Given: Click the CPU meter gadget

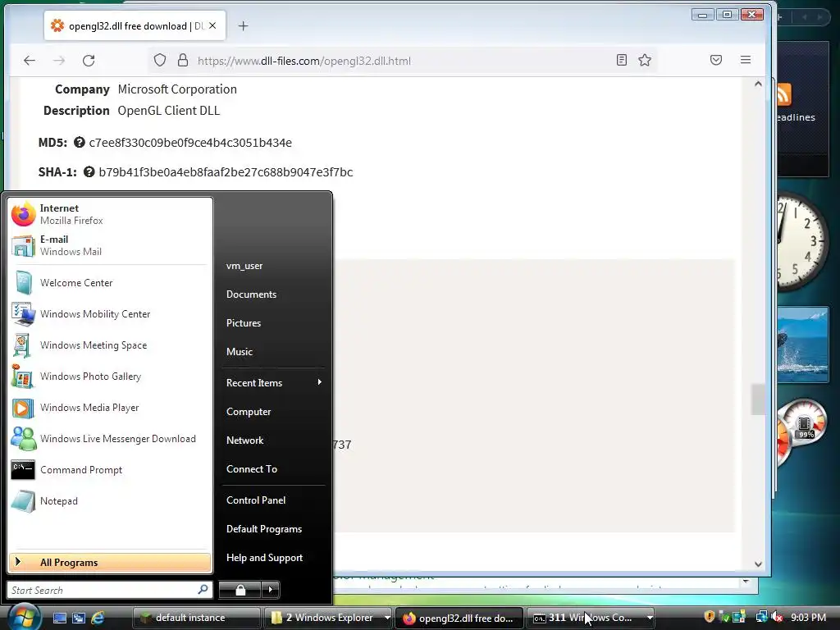Looking at the screenshot, I should (x=801, y=431).
